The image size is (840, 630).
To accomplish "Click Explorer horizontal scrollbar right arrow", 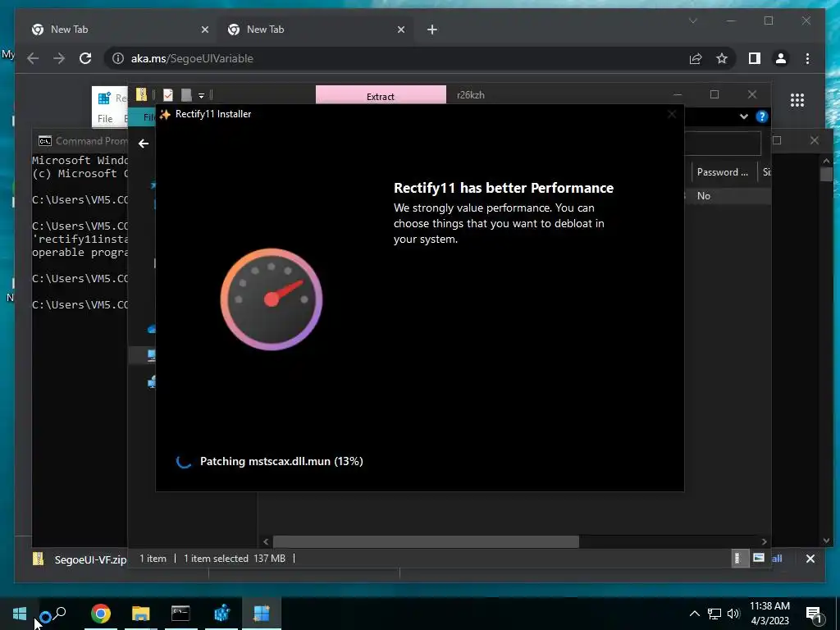I will pyautogui.click(x=764, y=541).
